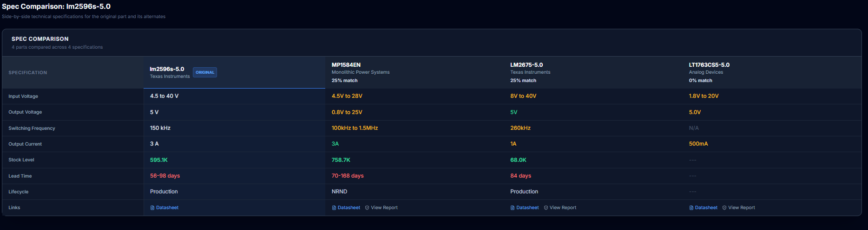The image size is (868, 230).
Task: Open the LT1763CS5-5.0 Datasheet link
Action: (x=703, y=208)
